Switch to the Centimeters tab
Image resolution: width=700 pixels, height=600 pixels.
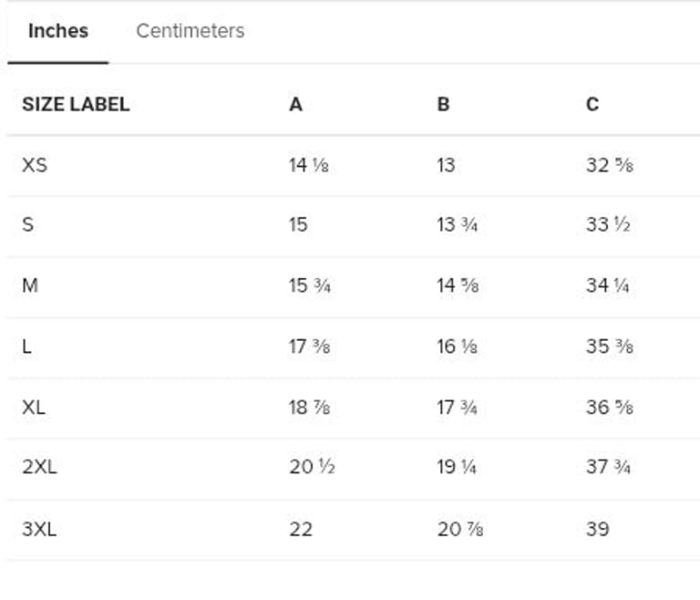point(190,31)
